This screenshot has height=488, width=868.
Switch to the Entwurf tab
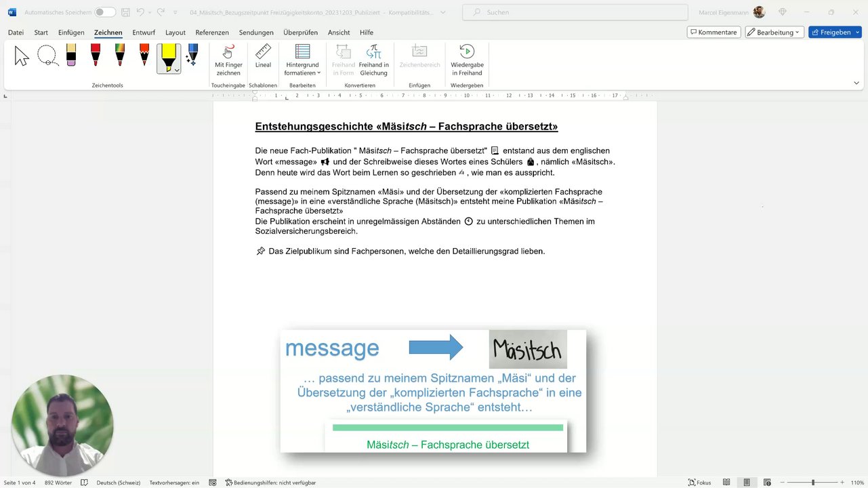(144, 33)
